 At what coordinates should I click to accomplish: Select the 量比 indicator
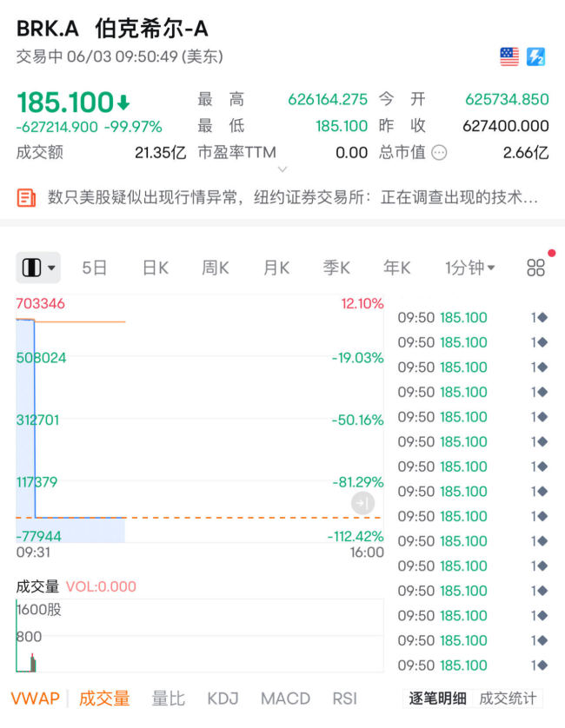169,698
